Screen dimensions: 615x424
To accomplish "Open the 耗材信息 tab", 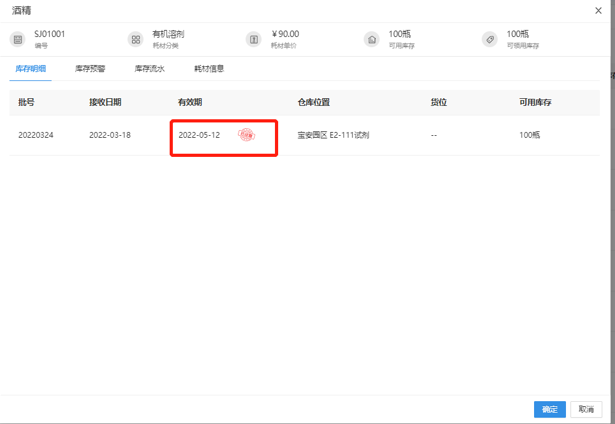I will [209, 69].
